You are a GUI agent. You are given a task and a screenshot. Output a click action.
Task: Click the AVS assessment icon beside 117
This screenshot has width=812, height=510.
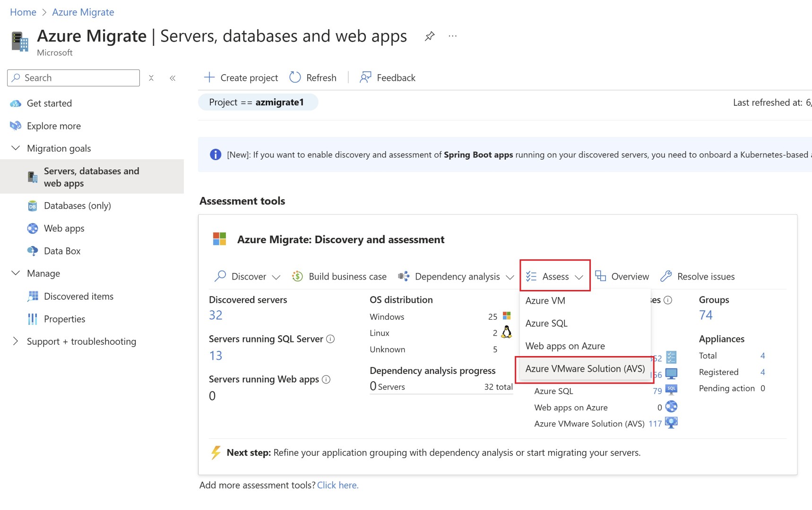pyautogui.click(x=671, y=423)
